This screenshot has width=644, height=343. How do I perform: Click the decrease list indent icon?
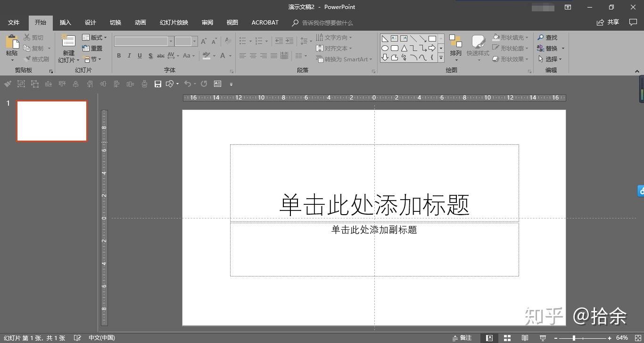[x=279, y=42]
